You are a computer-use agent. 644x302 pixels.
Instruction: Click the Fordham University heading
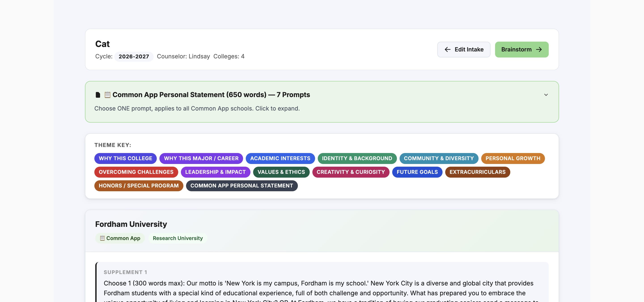[131, 224]
